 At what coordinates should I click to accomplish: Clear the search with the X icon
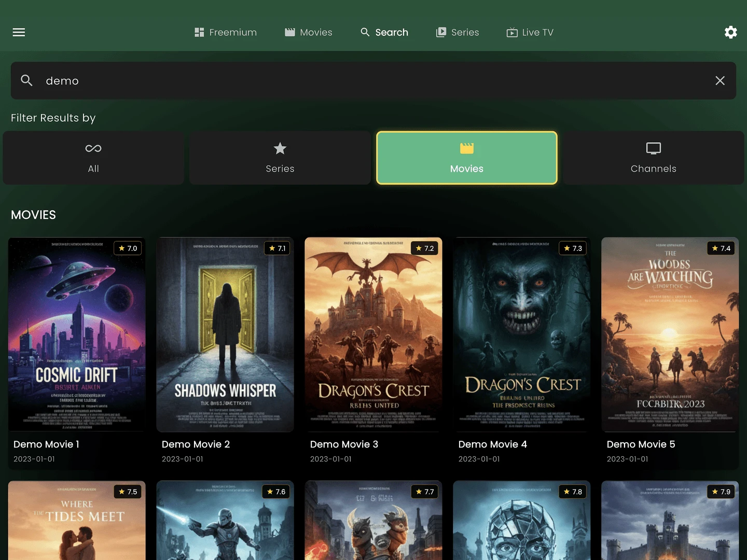pos(720,80)
